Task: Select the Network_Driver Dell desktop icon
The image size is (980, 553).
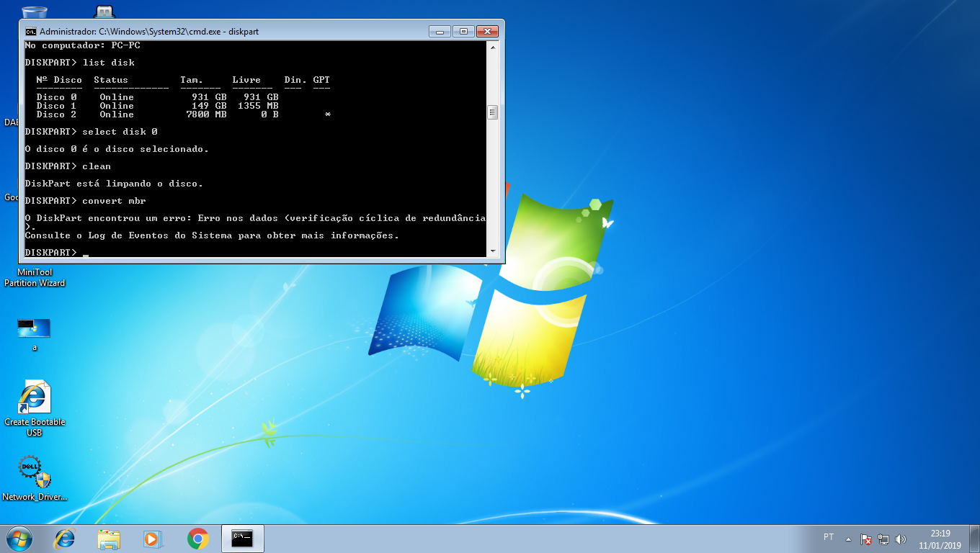Action: (35, 478)
